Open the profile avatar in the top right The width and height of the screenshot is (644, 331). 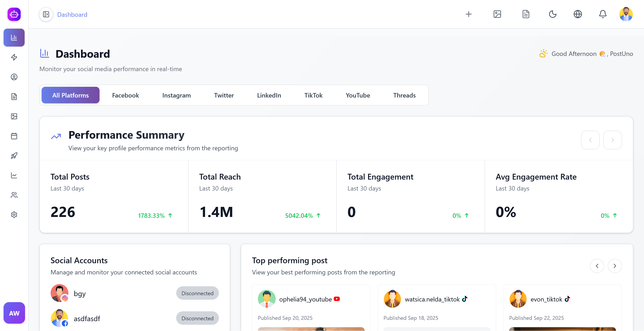pos(626,14)
